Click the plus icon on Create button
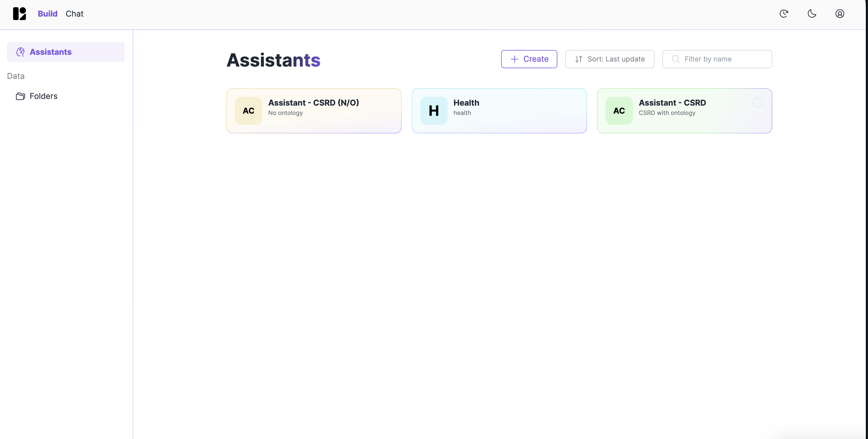The image size is (868, 439). coord(514,59)
